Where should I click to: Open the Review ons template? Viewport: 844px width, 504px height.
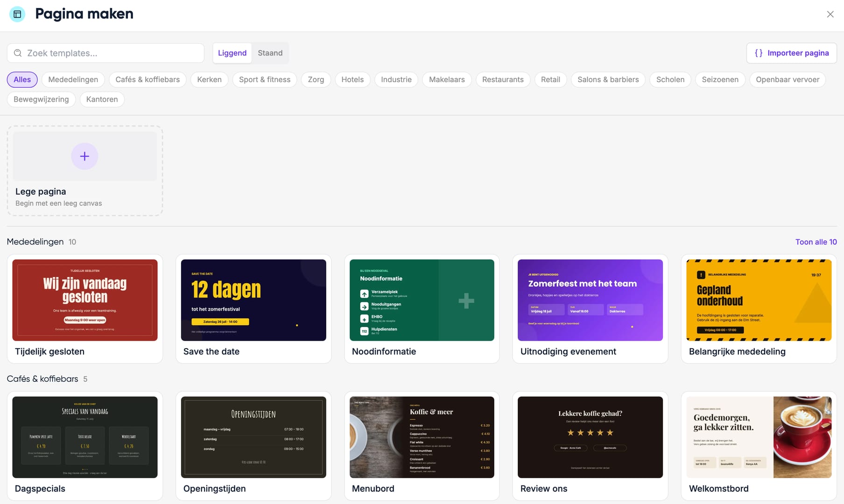pyautogui.click(x=590, y=446)
